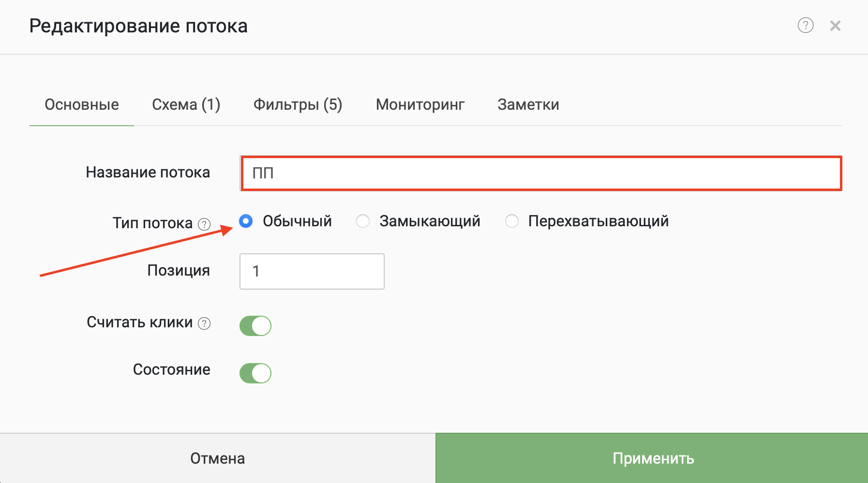Click the Название потока text field
This screenshot has width=868, height=483.
[541, 174]
